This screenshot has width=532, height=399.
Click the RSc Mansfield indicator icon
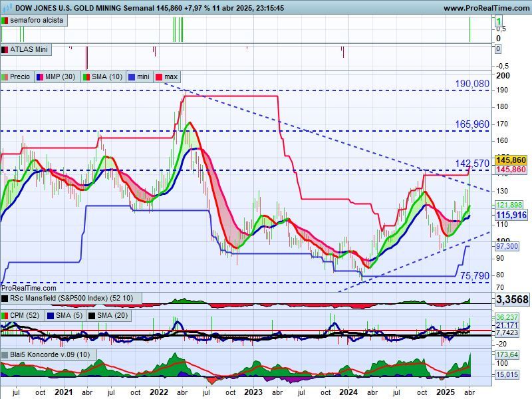(x=5, y=299)
